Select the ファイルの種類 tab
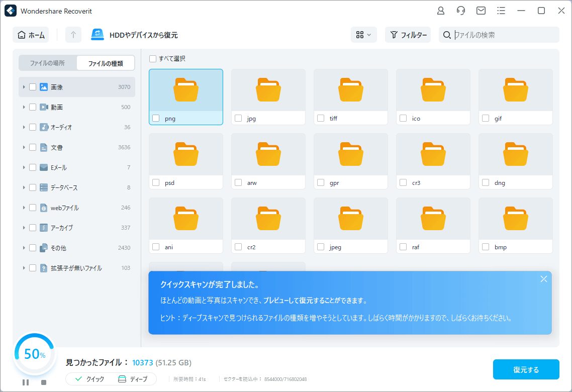The image size is (572, 392). pos(105,62)
